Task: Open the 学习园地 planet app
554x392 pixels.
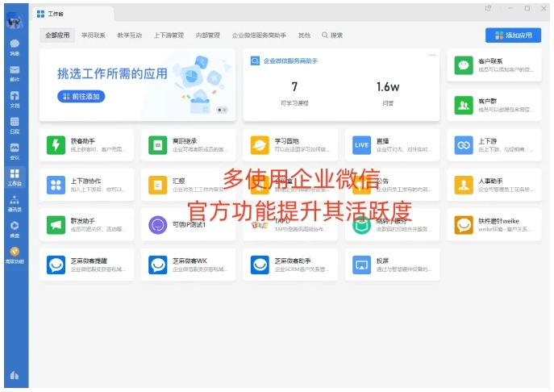Action: (290, 145)
